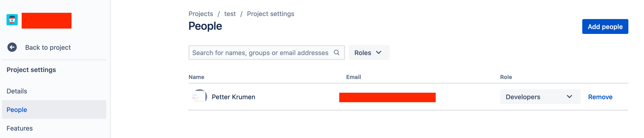Click the Petter Krumen name
This screenshot has height=138, width=644.
(x=233, y=97)
